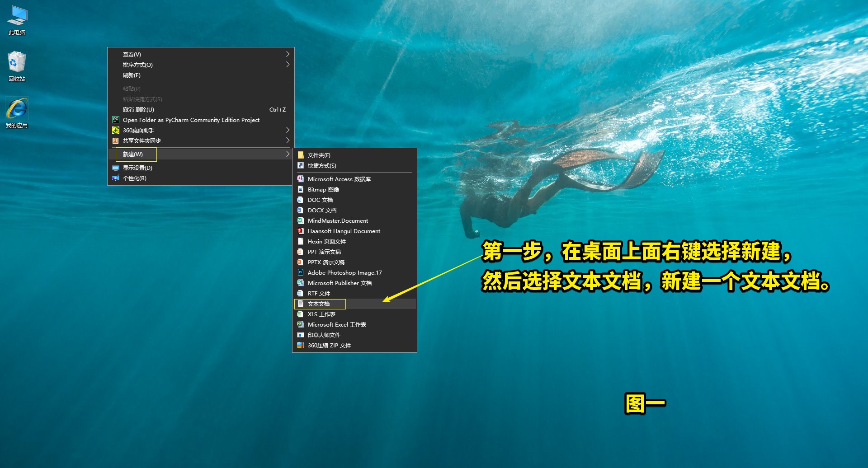Open the Recycle Bin (回收站)
The height and width of the screenshot is (468, 868).
(x=17, y=63)
